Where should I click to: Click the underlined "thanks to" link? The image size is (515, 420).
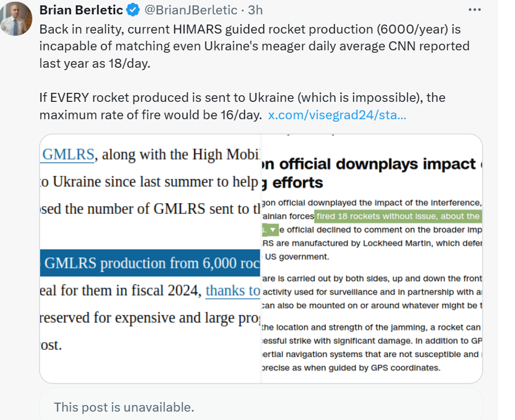232,291
